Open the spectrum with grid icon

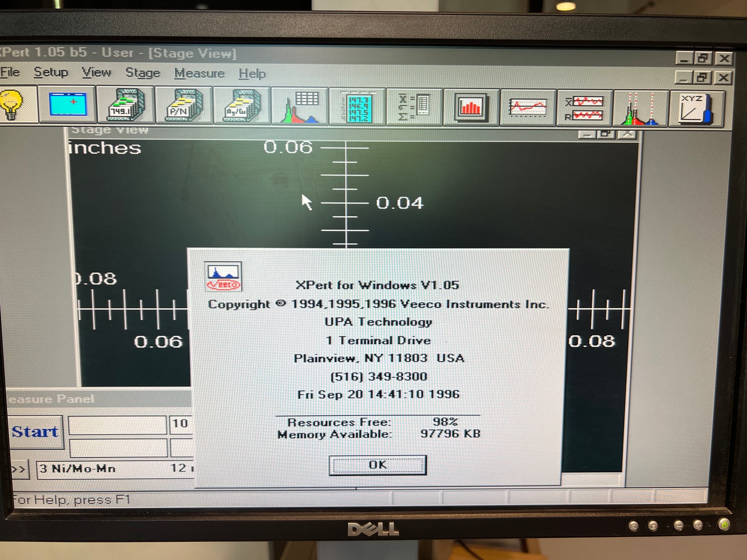click(x=300, y=107)
